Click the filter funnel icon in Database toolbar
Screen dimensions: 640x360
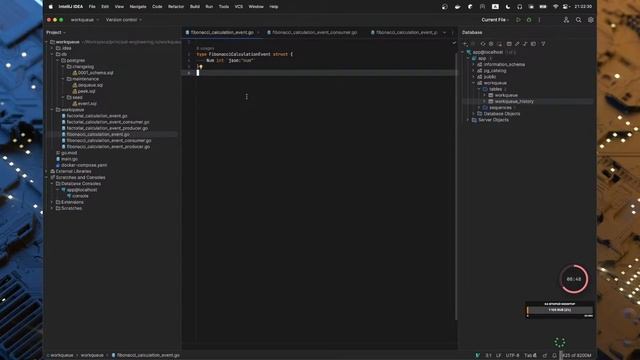pos(543,44)
